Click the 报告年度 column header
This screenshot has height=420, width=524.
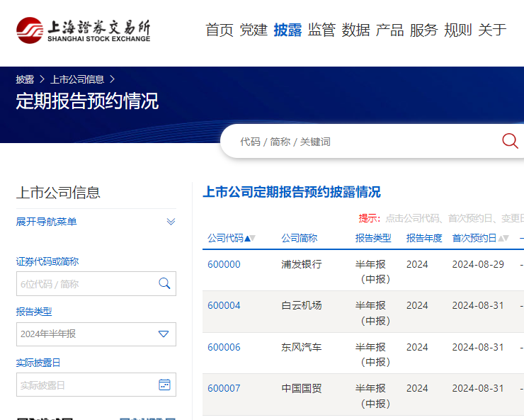pyautogui.click(x=424, y=238)
